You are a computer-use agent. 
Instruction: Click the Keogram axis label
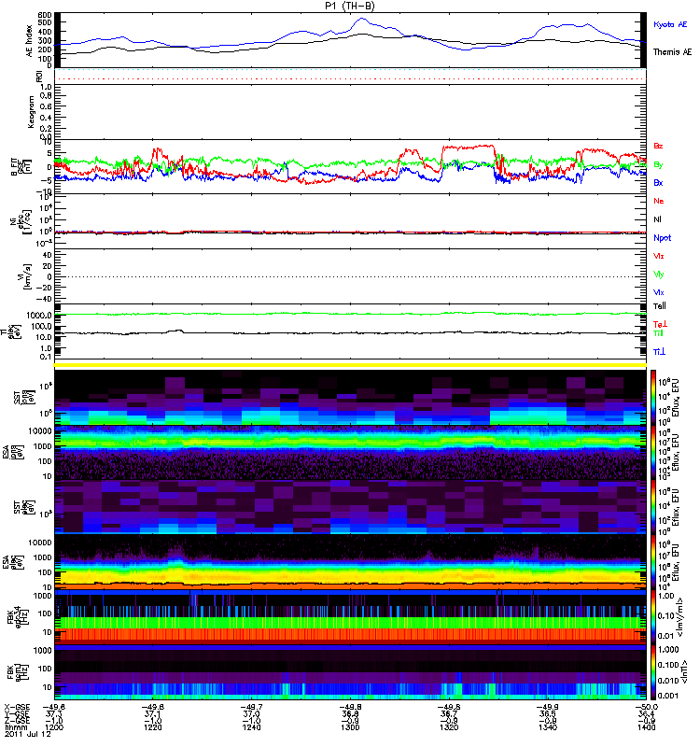31,112
